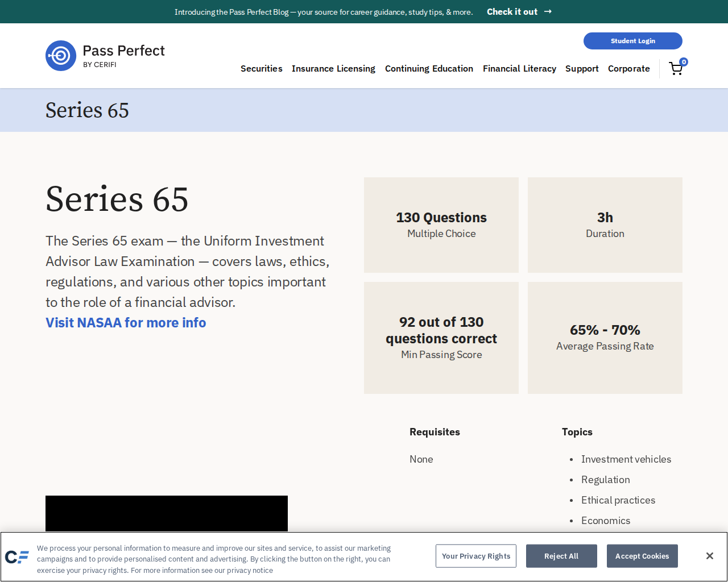728x582 pixels.
Task: Click Accept Cookies
Action: (x=642, y=556)
